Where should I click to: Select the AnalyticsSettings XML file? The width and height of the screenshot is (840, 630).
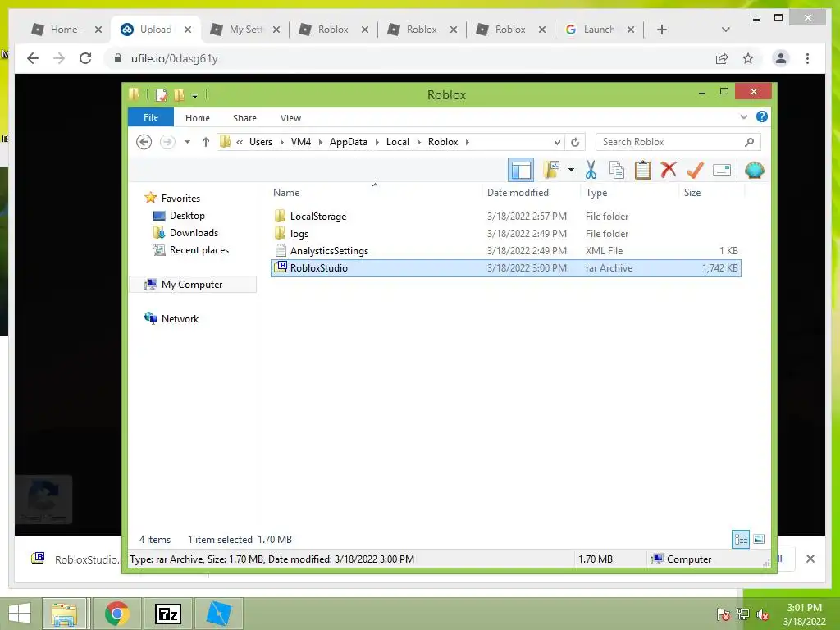[x=505, y=251]
